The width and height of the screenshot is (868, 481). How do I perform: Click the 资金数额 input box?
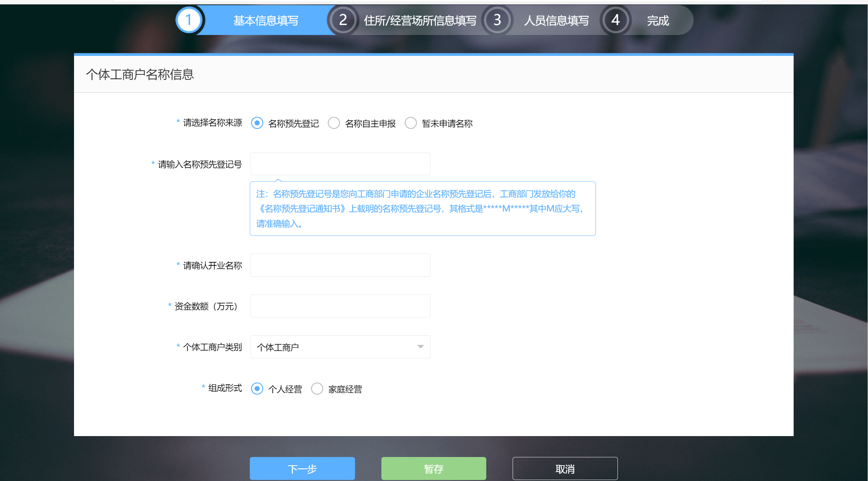coord(340,306)
